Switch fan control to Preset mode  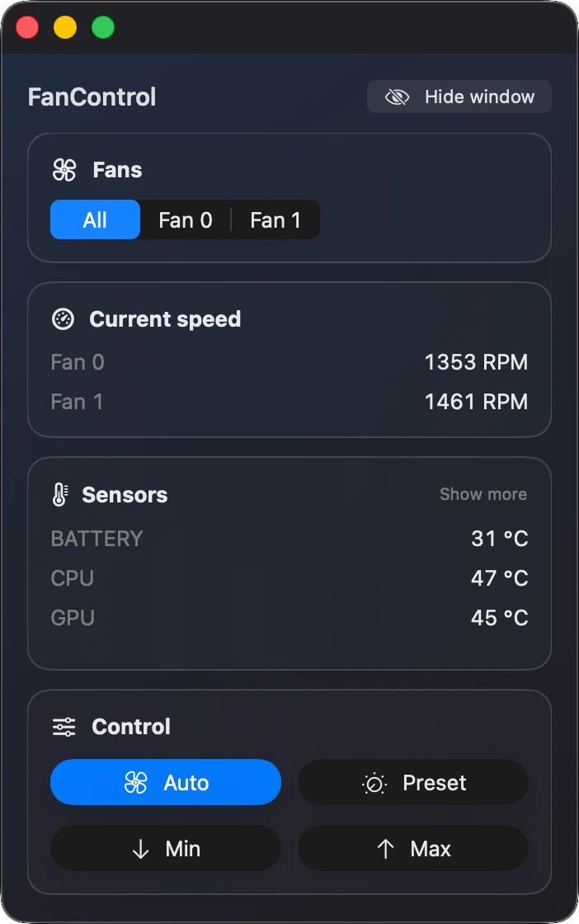tap(413, 782)
